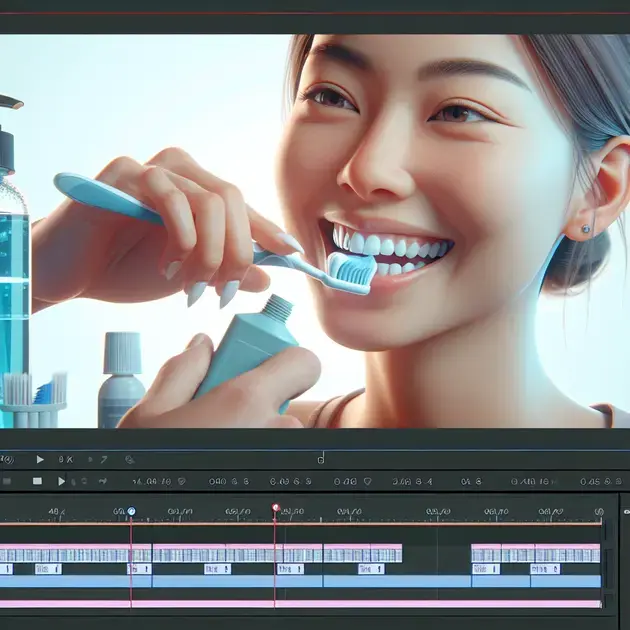Image resolution: width=630 pixels, height=630 pixels.
Task: Click the leftmost square icon in the lower toolbar
Action: [x=37, y=481]
